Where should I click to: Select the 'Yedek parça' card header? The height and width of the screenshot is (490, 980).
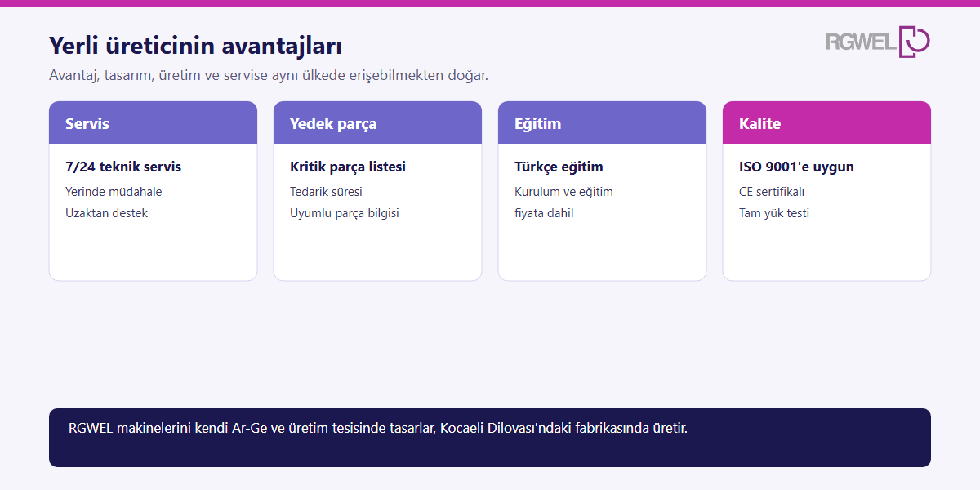click(377, 123)
